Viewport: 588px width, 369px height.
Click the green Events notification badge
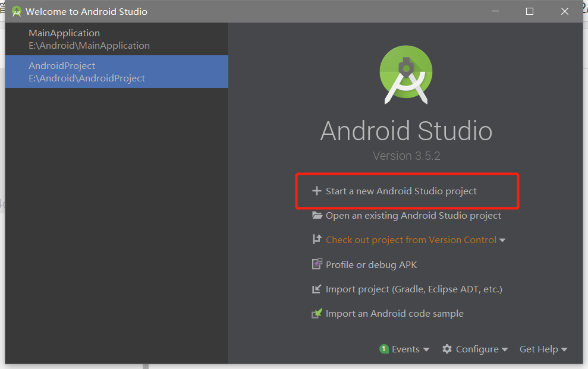pyautogui.click(x=383, y=349)
